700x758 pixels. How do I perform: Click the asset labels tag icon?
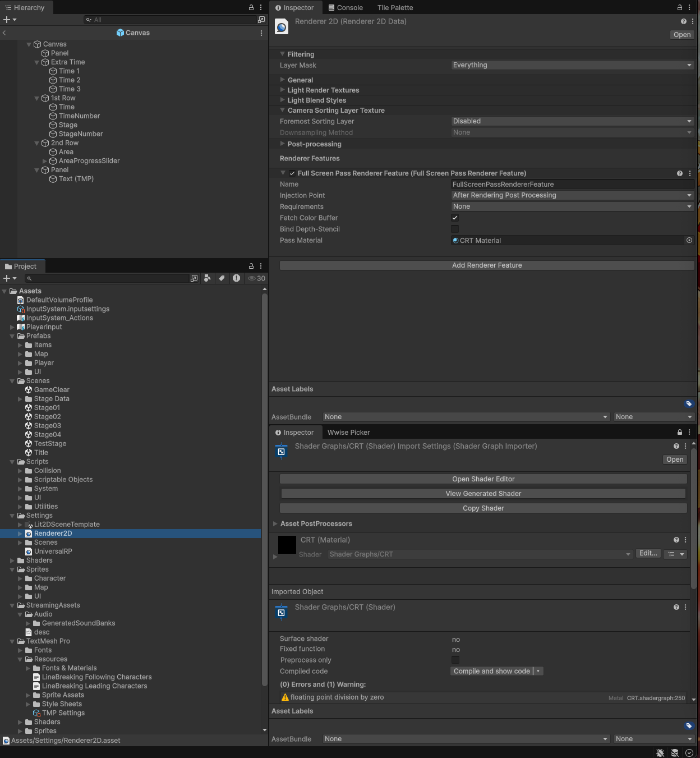[x=689, y=404]
